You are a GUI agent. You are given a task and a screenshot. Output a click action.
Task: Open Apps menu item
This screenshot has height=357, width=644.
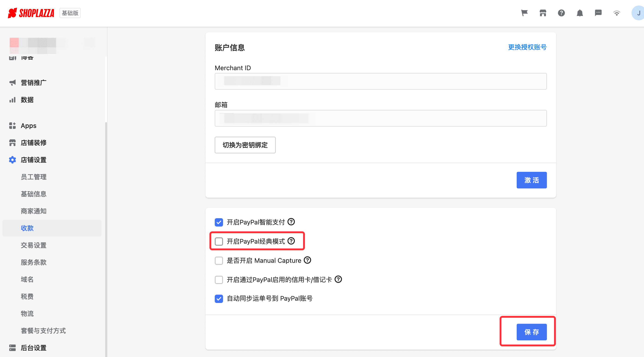tap(29, 125)
